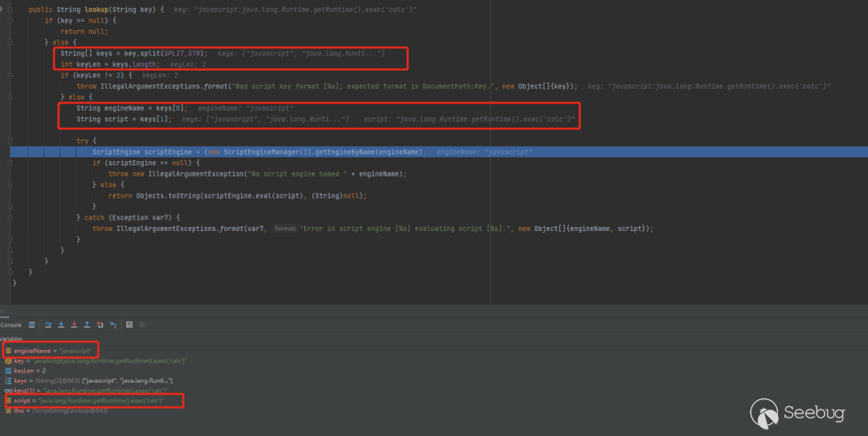Viewport: 868px width, 436px height.
Task: Collapse the lookup method fold marker
Action: pos(10,10)
